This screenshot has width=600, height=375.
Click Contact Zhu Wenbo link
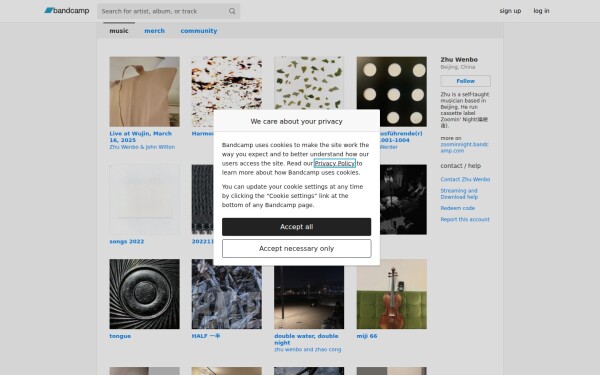point(465,179)
